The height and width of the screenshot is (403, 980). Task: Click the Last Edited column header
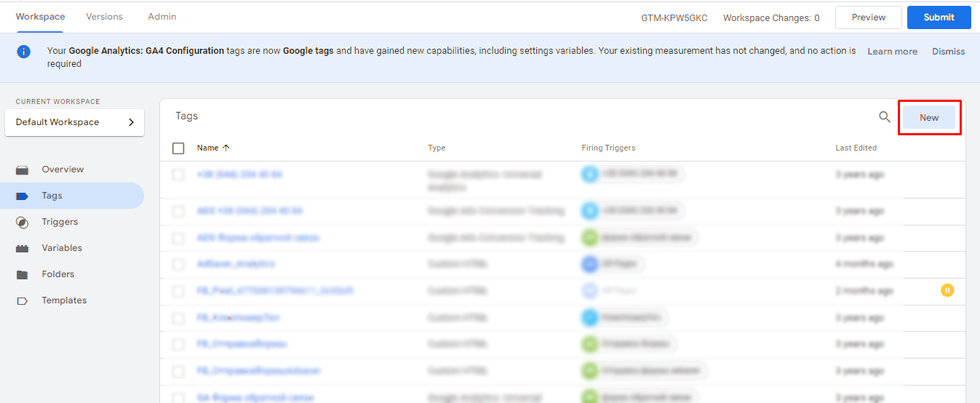coord(856,148)
